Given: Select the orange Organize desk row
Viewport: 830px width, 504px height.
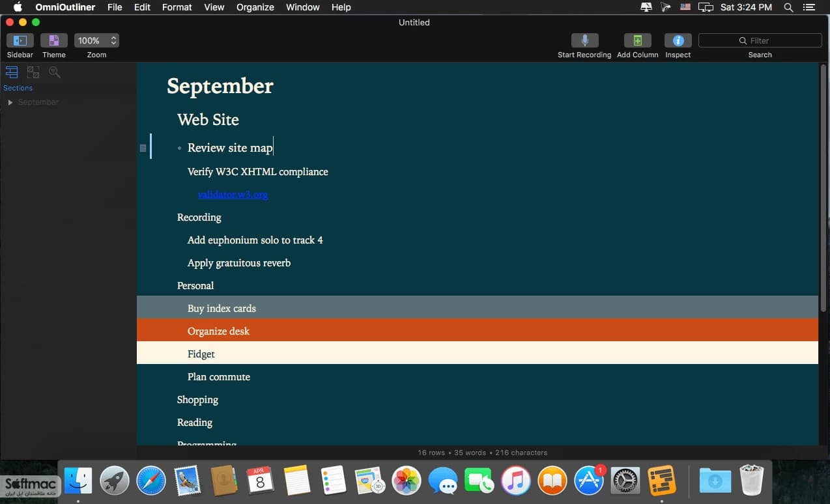Looking at the screenshot, I should click(477, 330).
